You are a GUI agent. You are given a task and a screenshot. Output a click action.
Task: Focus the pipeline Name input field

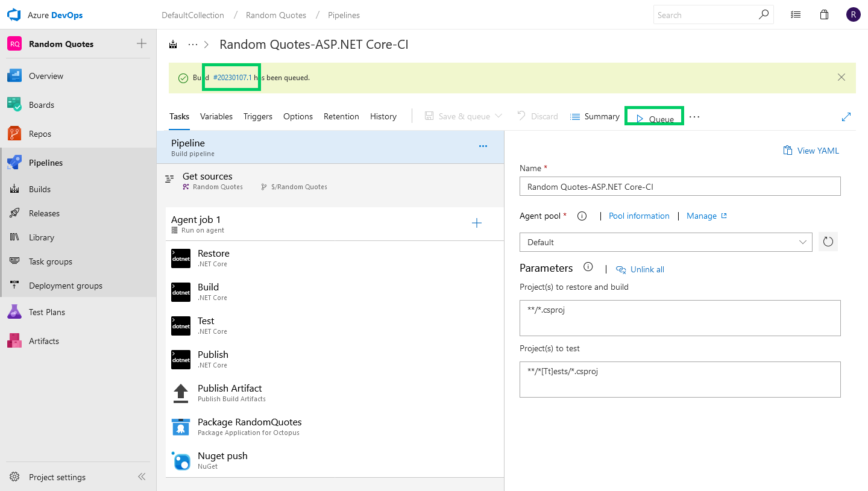pyautogui.click(x=680, y=186)
